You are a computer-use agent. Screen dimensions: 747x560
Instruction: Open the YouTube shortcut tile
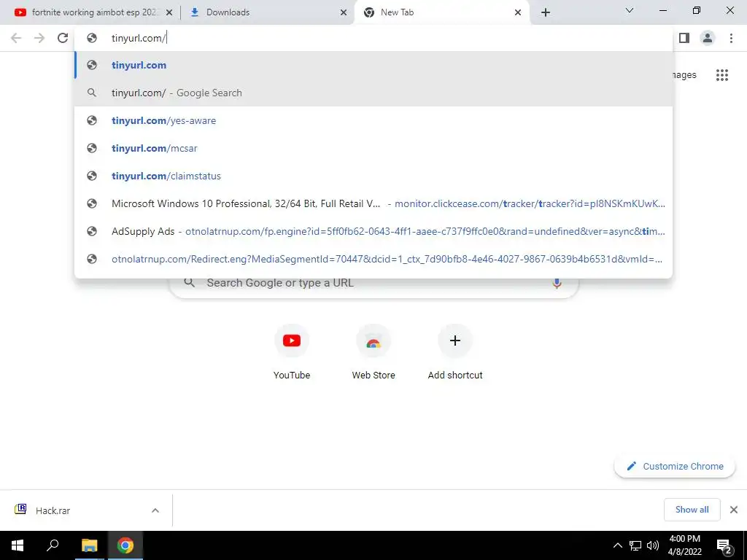pos(292,351)
